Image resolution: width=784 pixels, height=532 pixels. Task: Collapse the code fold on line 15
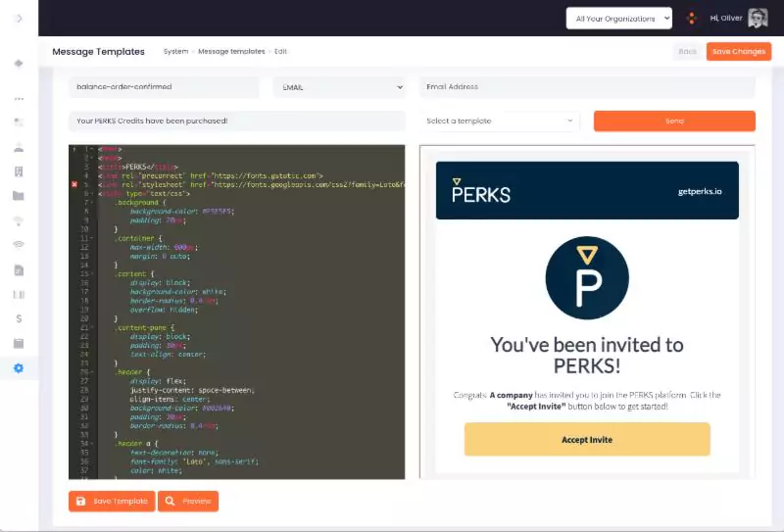click(92, 274)
